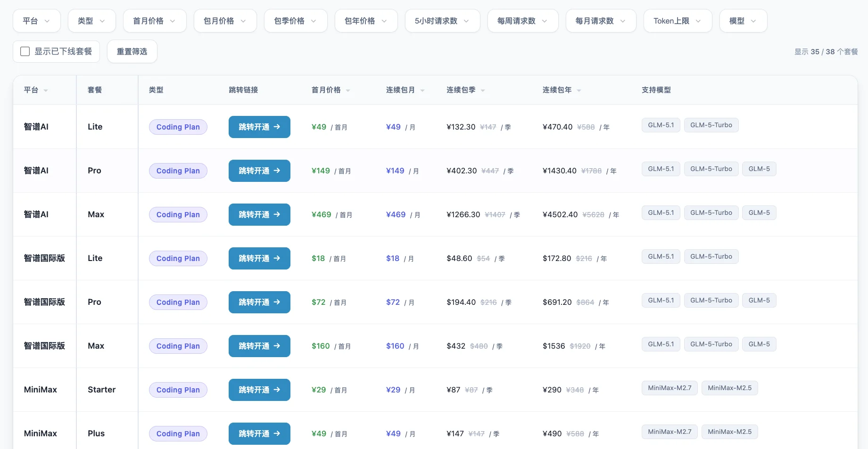Open the 类型 filter dropdown
This screenshot has height=449, width=868.
(x=91, y=21)
